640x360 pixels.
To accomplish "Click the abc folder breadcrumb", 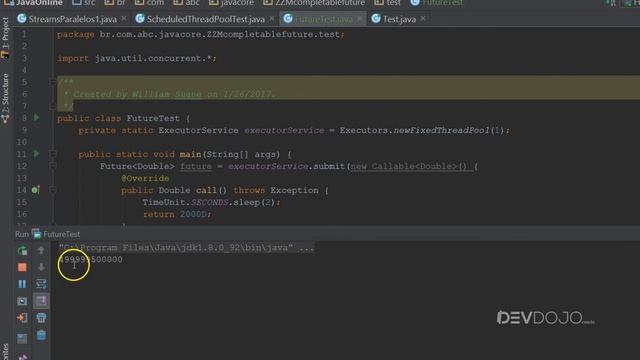I will tap(187, 3).
